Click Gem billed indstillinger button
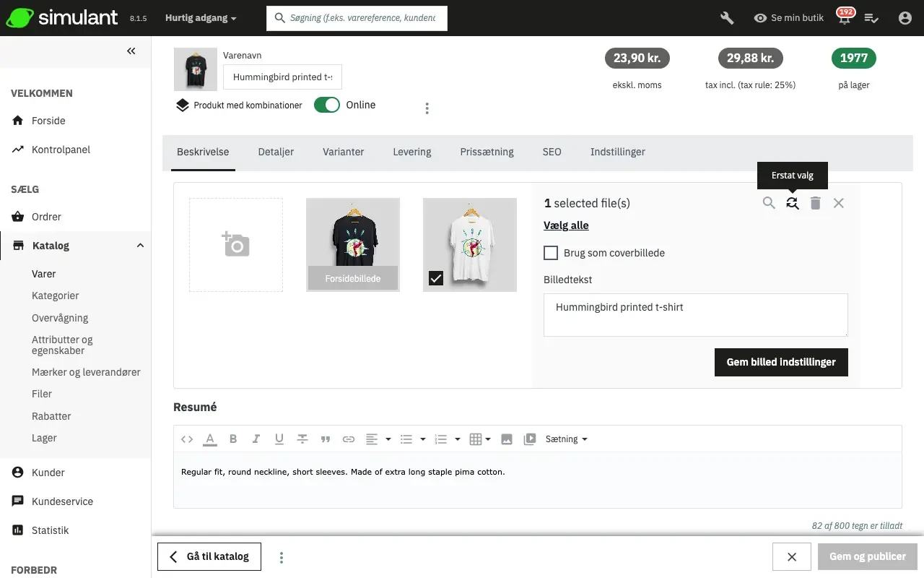 (781, 362)
